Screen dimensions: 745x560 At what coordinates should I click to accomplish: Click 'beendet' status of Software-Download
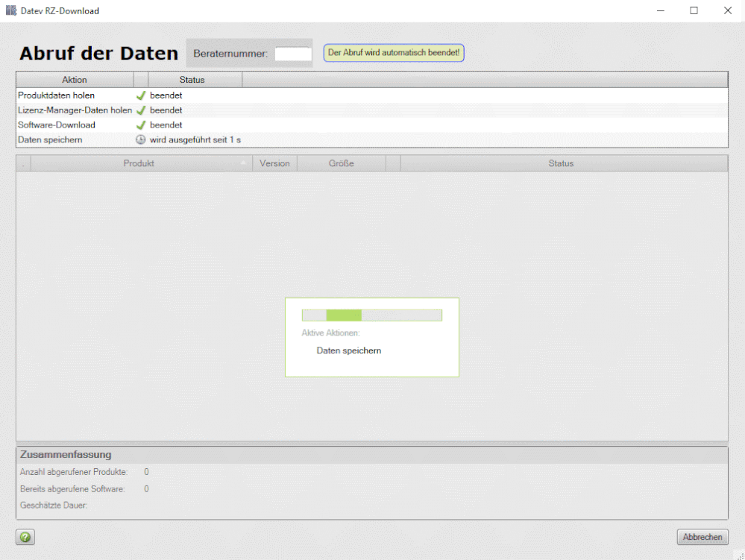[166, 125]
